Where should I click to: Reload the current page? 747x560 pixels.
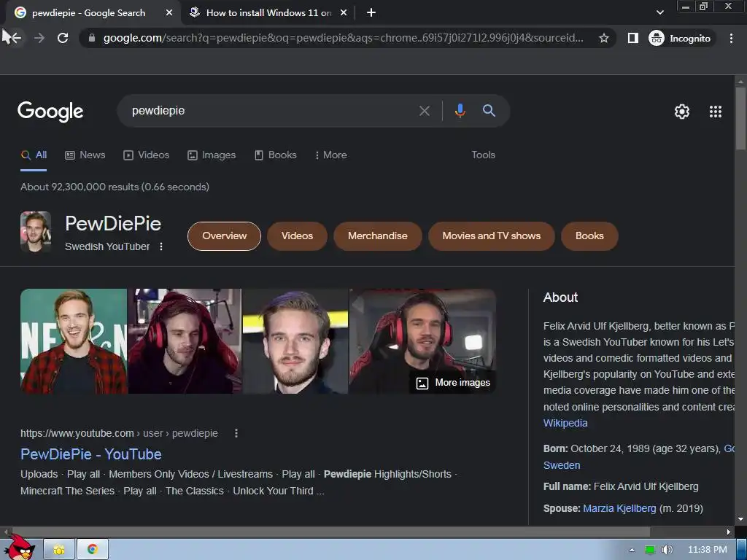click(x=63, y=38)
